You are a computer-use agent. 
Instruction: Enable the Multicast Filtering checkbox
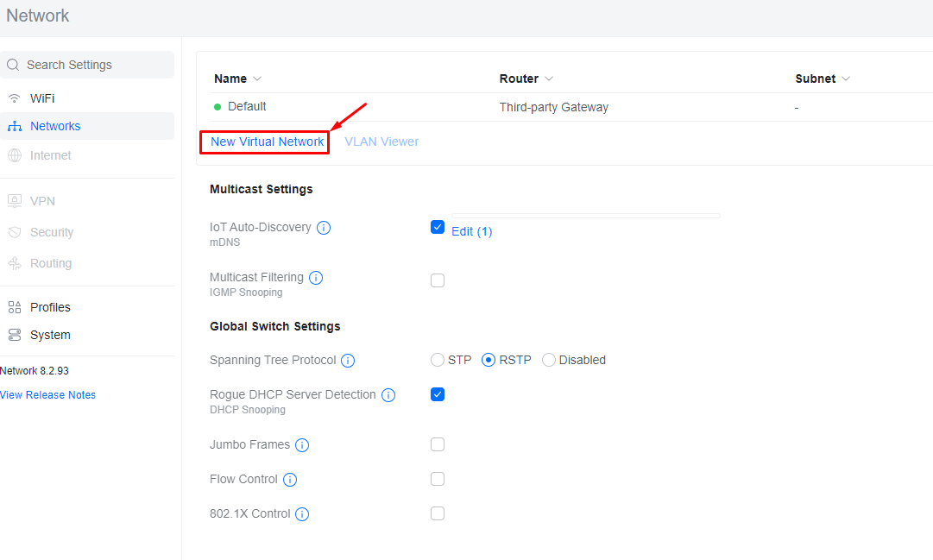pos(438,280)
